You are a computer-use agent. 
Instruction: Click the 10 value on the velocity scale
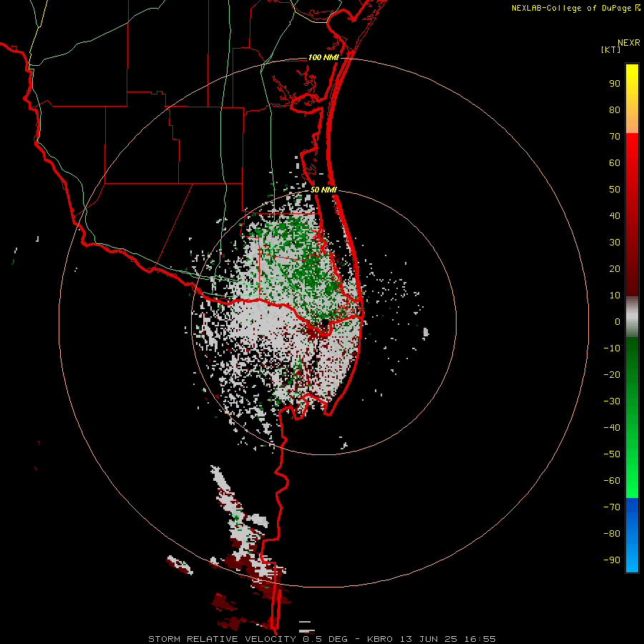(x=615, y=296)
